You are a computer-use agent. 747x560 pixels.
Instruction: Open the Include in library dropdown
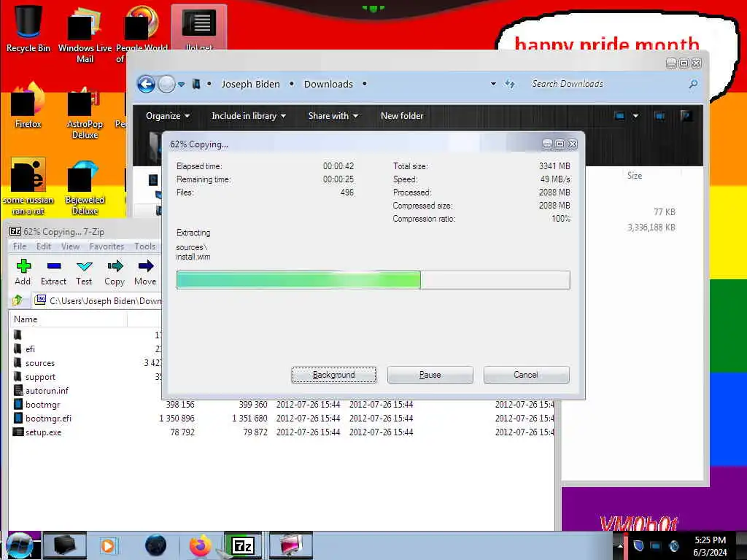tap(248, 116)
